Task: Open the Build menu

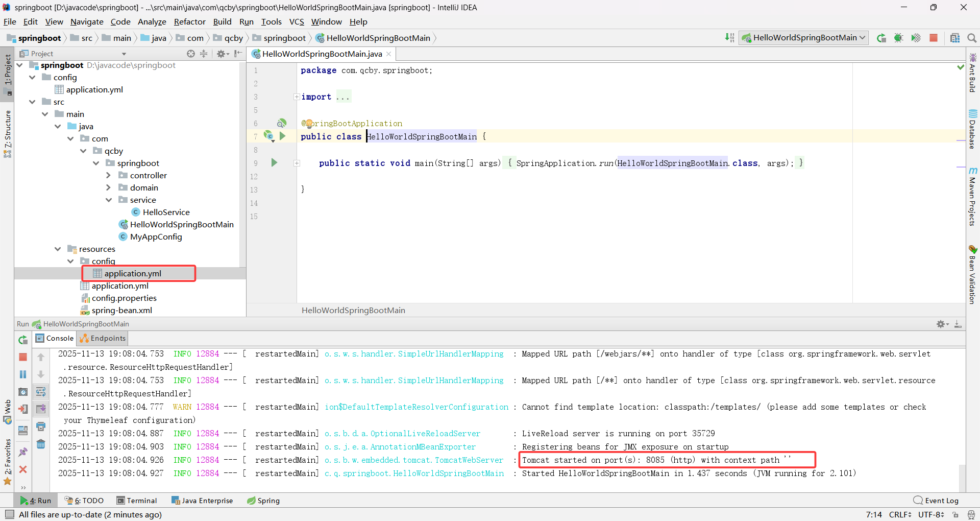Action: [x=222, y=21]
